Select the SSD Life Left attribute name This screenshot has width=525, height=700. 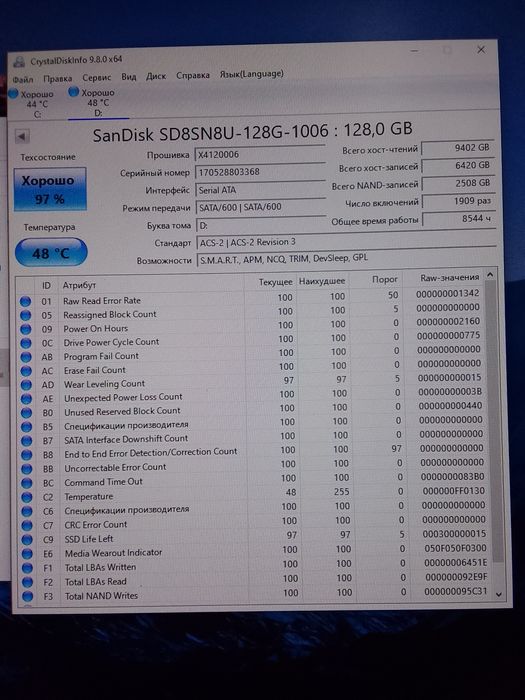[x=89, y=539]
